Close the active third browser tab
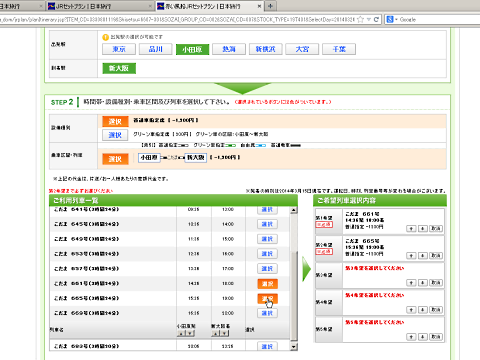Image resolution: width=480 pixels, height=360 pixels. click(x=259, y=6)
